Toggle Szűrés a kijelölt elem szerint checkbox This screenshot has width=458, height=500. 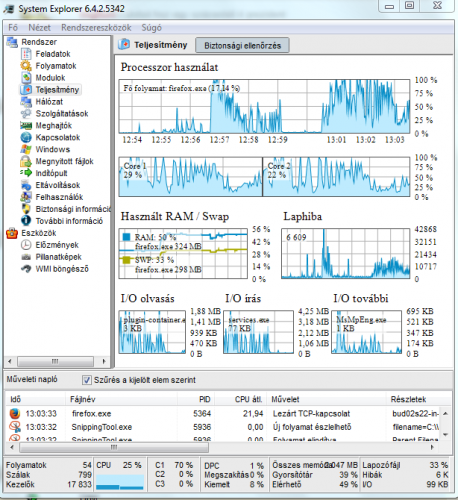(87, 380)
